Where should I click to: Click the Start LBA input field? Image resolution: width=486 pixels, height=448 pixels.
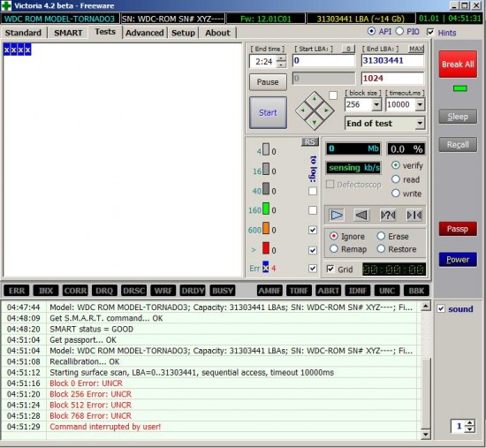coord(323,60)
